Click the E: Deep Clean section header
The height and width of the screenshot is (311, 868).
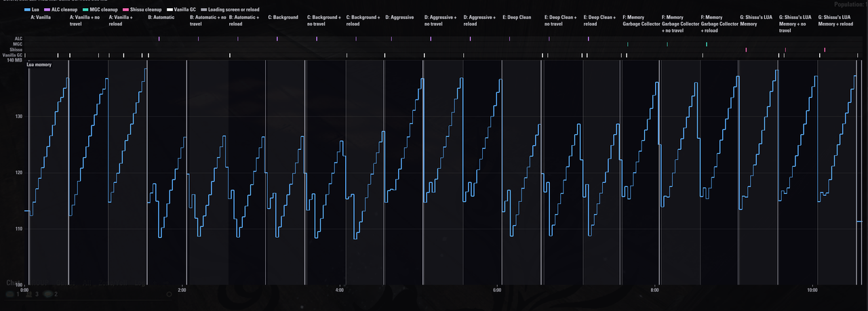pos(517,17)
